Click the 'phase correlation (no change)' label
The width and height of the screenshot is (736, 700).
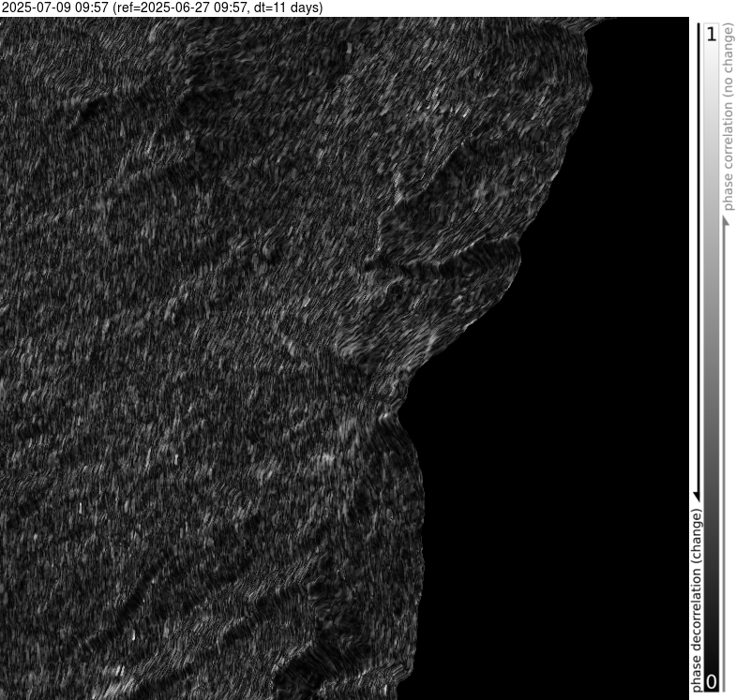(x=728, y=117)
